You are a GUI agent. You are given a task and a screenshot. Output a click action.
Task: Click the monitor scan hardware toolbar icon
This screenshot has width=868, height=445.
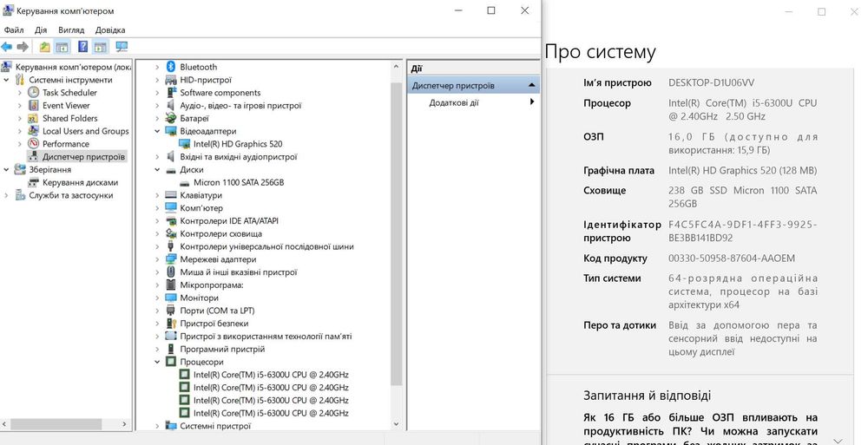[x=122, y=47]
